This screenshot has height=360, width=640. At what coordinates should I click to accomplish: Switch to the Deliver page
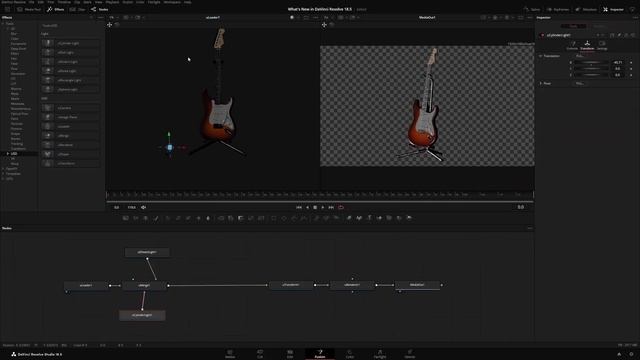410,353
